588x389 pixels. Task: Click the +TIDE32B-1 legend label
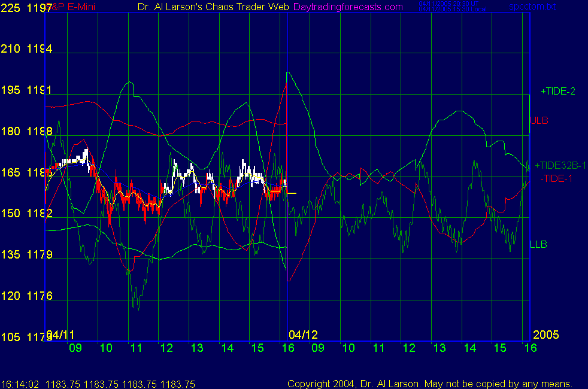(x=560, y=165)
